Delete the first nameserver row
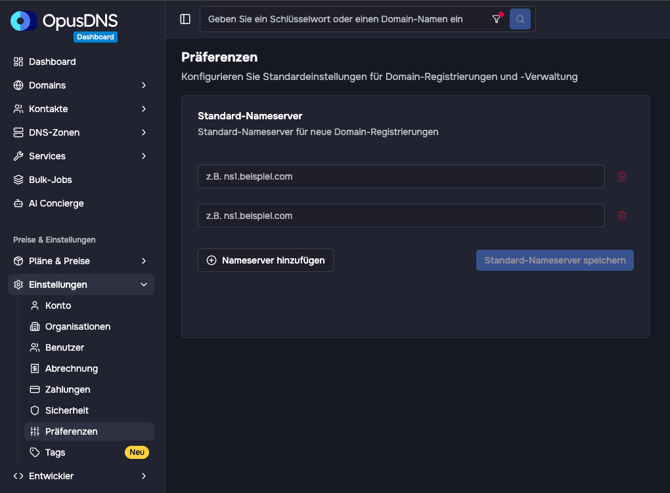670x493 pixels. [622, 176]
